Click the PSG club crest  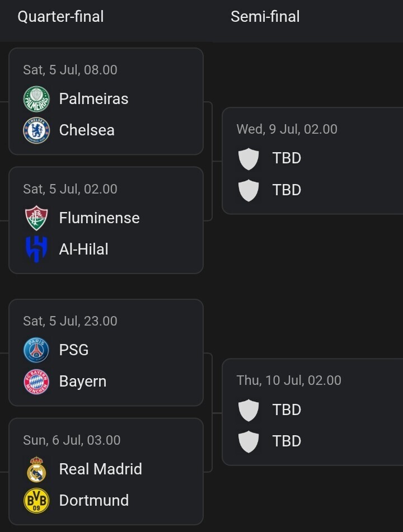click(36, 350)
